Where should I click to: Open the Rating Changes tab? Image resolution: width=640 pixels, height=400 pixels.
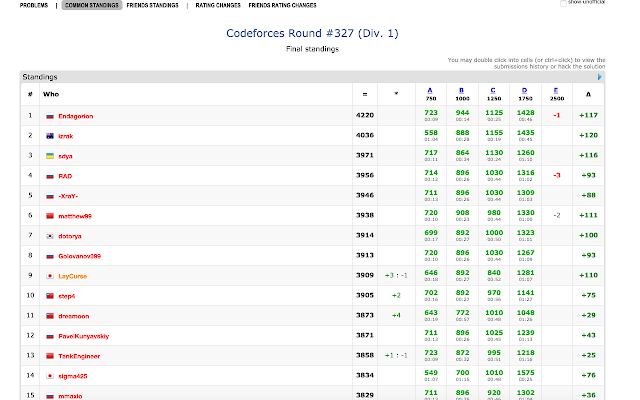(218, 5)
